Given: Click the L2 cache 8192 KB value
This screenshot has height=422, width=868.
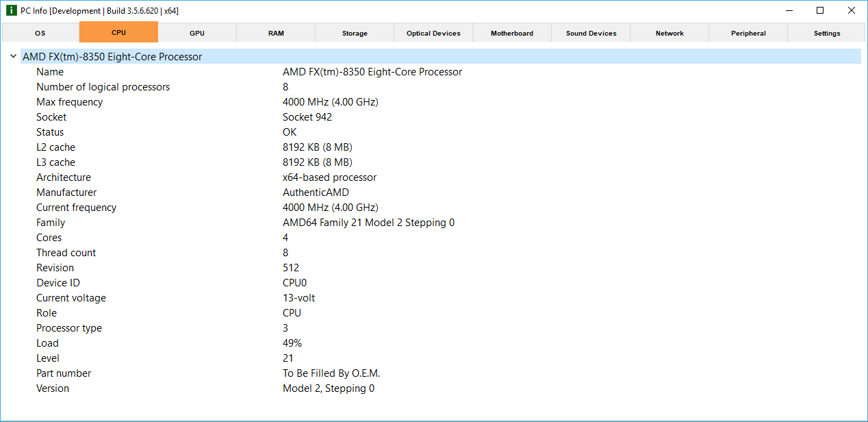Looking at the screenshot, I should point(318,147).
